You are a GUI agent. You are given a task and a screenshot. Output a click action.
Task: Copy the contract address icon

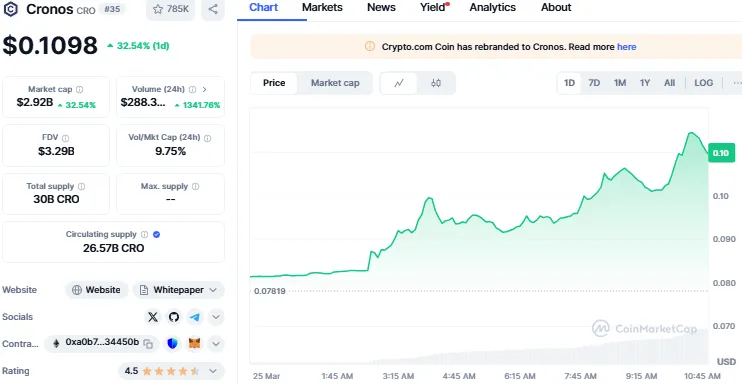pos(148,344)
